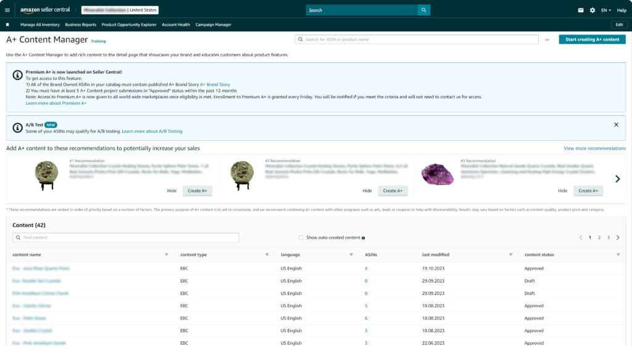This screenshot has width=632, height=364.
Task: Open ASIN count 6 in the table
Action: (366, 318)
